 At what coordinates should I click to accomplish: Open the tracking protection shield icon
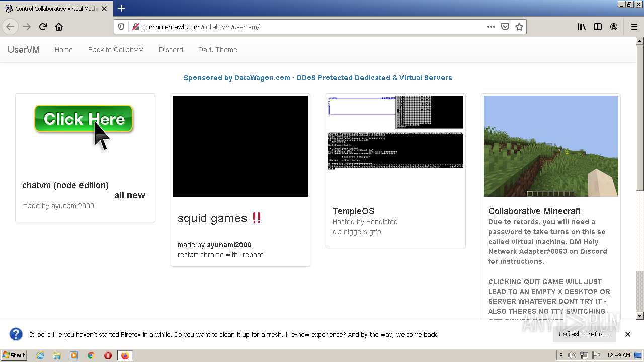click(x=121, y=27)
